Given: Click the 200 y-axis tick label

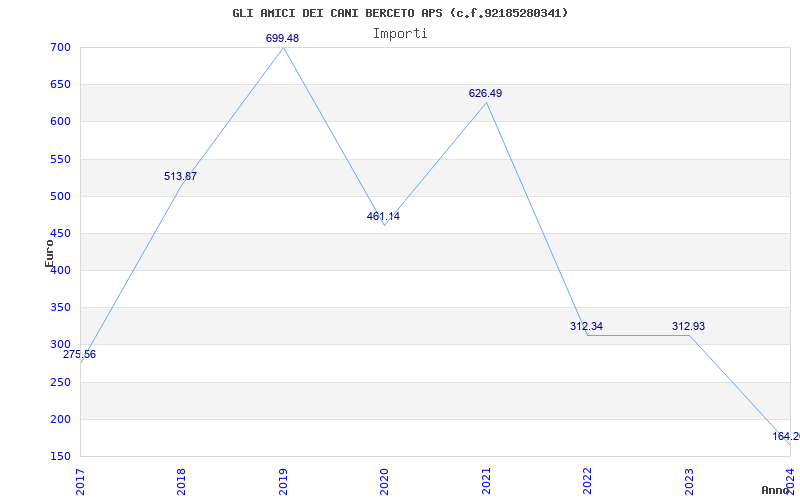Looking at the screenshot, I should (60, 420).
